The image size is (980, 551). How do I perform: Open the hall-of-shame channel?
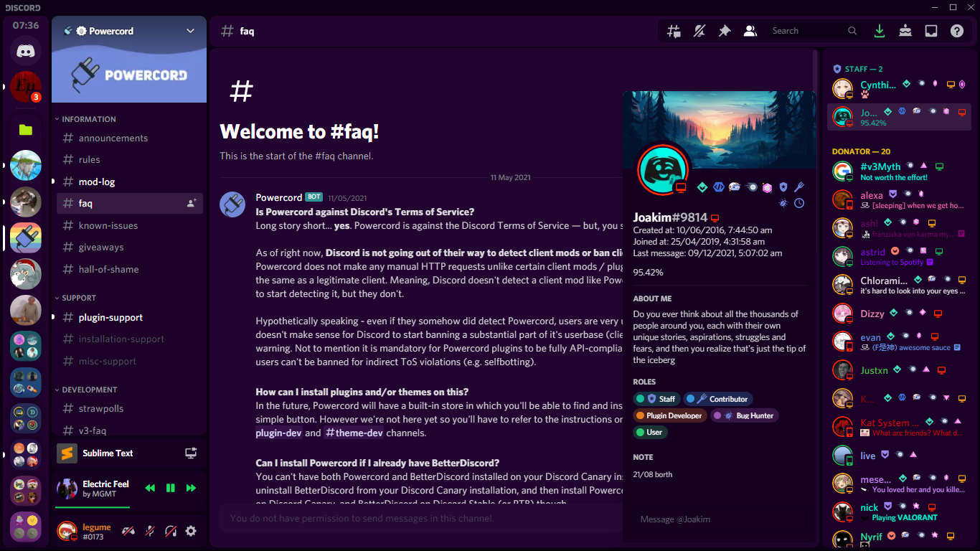tap(129, 269)
